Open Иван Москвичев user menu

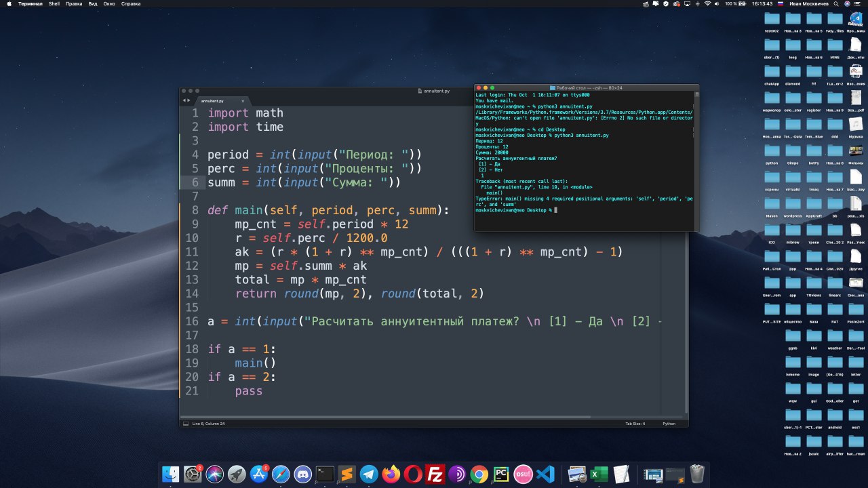coord(809,3)
